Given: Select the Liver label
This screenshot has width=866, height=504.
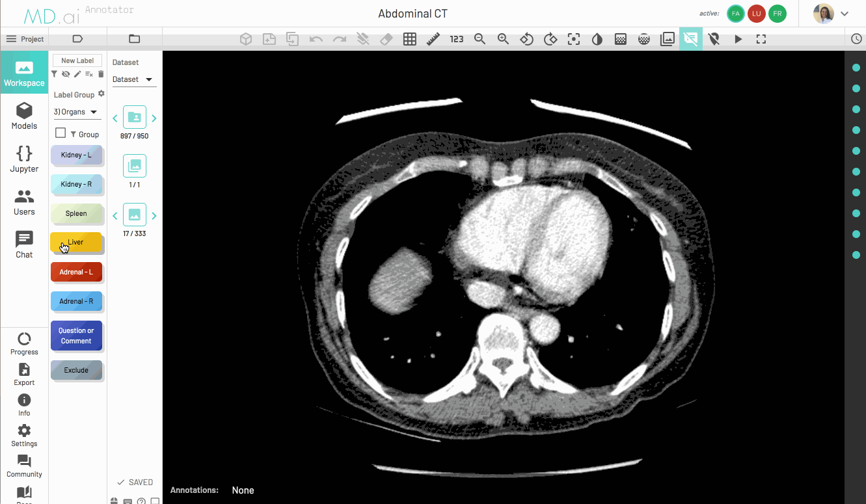Looking at the screenshot, I should tap(76, 243).
